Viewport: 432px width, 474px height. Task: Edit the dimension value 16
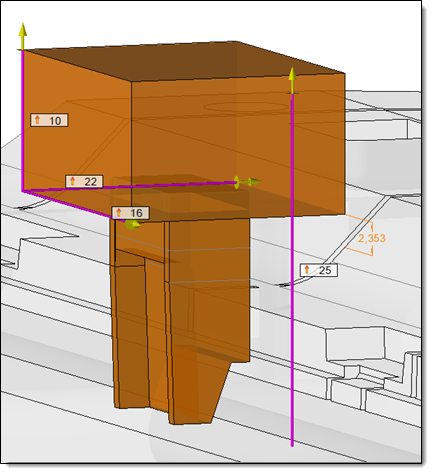[x=136, y=213]
